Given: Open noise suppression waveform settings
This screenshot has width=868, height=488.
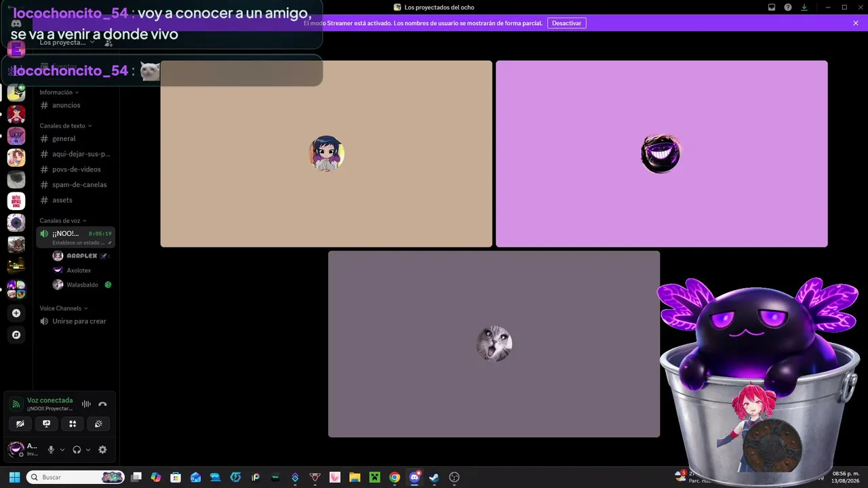Looking at the screenshot, I should click(86, 404).
